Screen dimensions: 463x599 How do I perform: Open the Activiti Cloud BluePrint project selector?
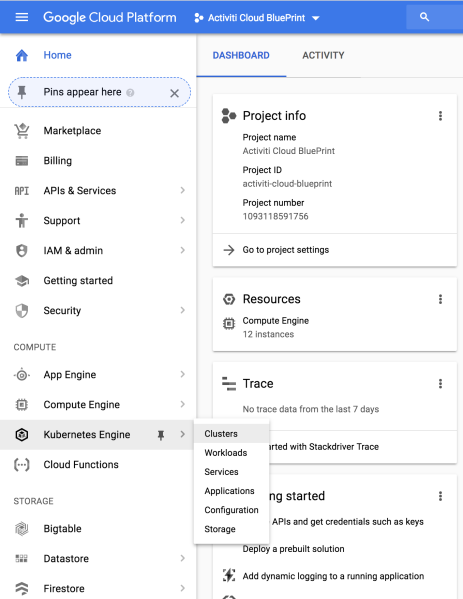click(x=257, y=18)
